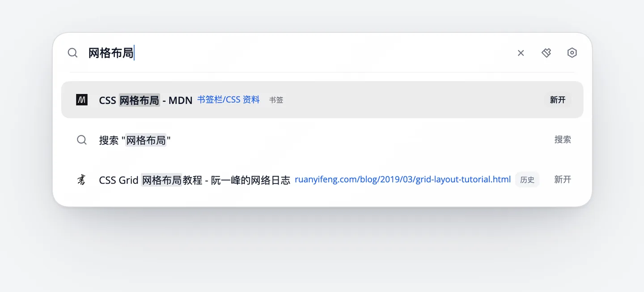
Task: Click the 书签 tag on the MDN result
Action: (x=276, y=100)
